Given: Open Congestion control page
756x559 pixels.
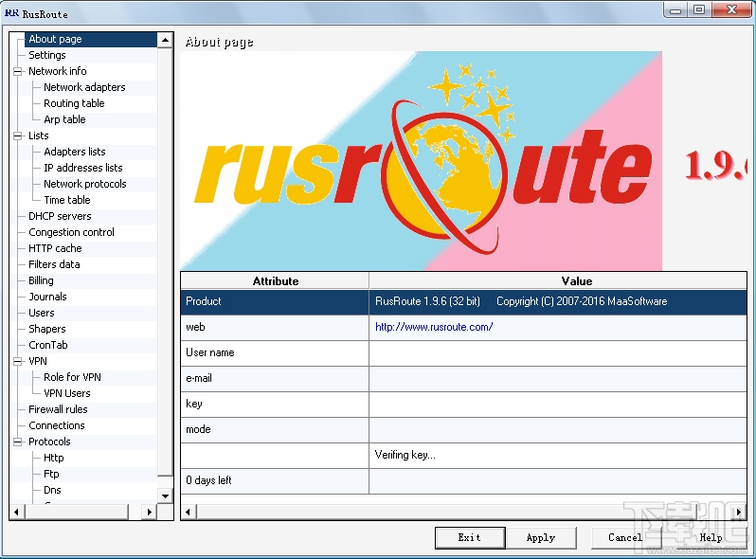Looking at the screenshot, I should click(x=71, y=232).
